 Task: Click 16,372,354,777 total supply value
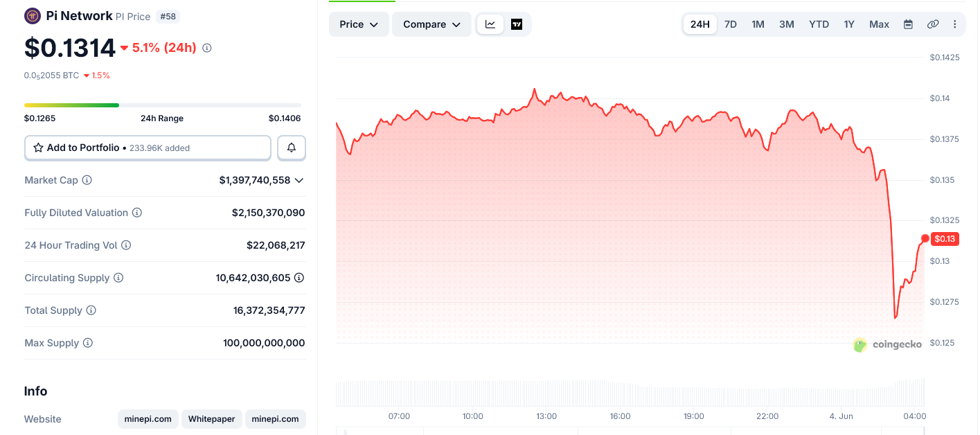[269, 310]
